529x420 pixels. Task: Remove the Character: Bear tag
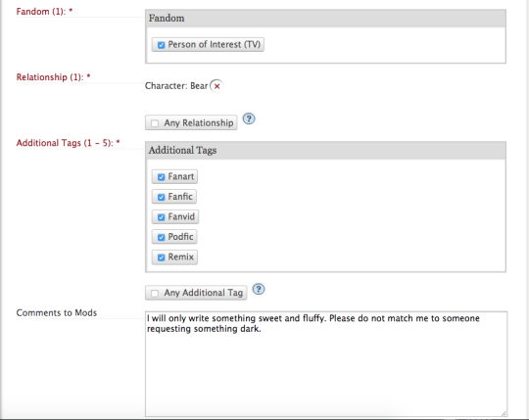tap(216, 86)
